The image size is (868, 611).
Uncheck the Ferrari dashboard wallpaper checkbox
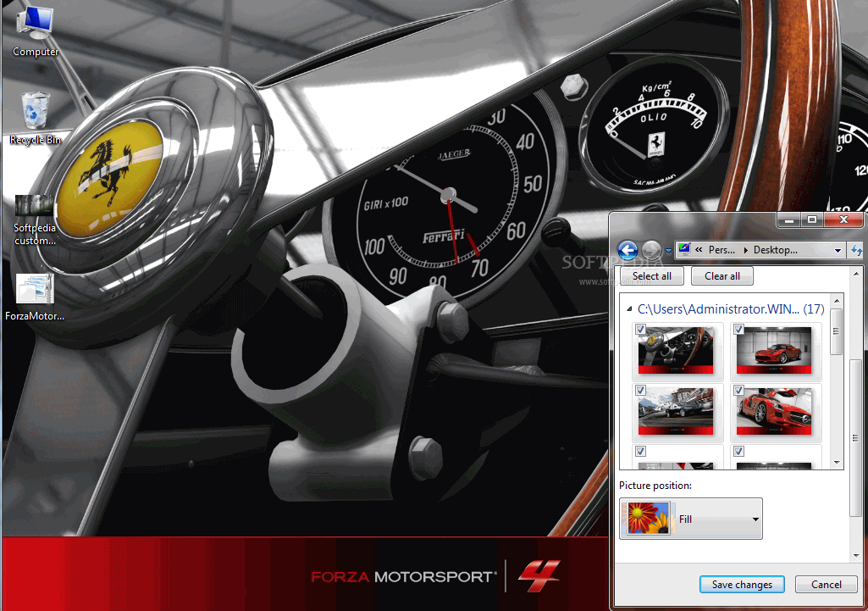click(x=640, y=330)
